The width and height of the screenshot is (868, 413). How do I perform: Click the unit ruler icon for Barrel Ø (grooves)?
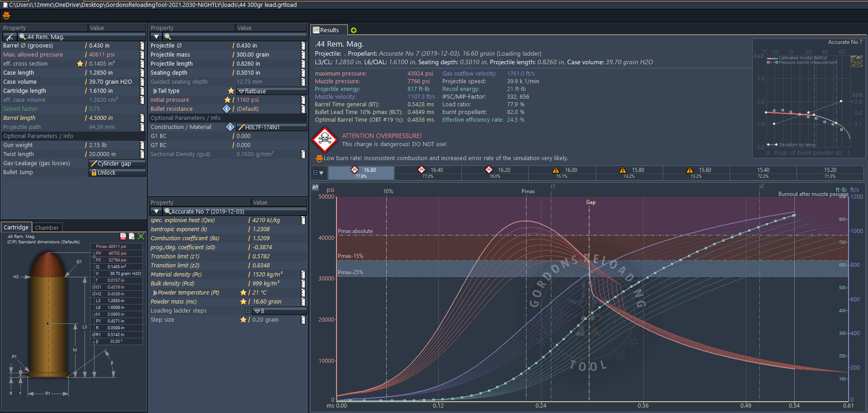[142, 46]
